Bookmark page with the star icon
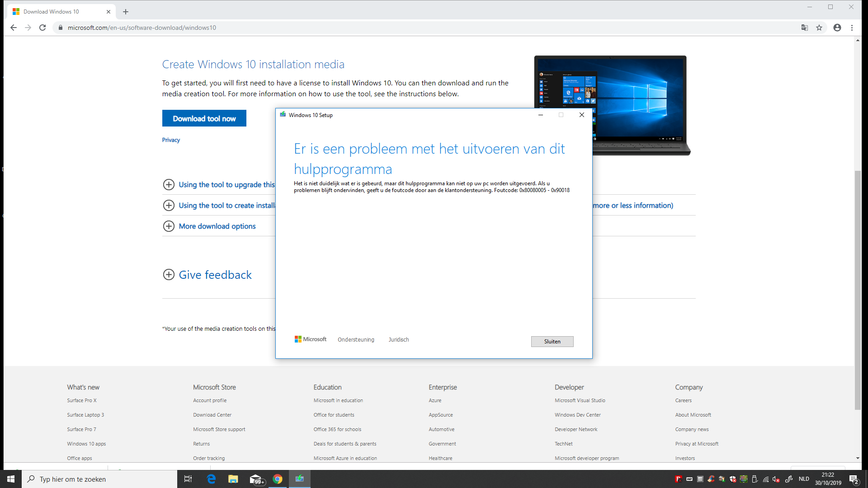Viewport: 868px width, 488px height. coord(819,28)
